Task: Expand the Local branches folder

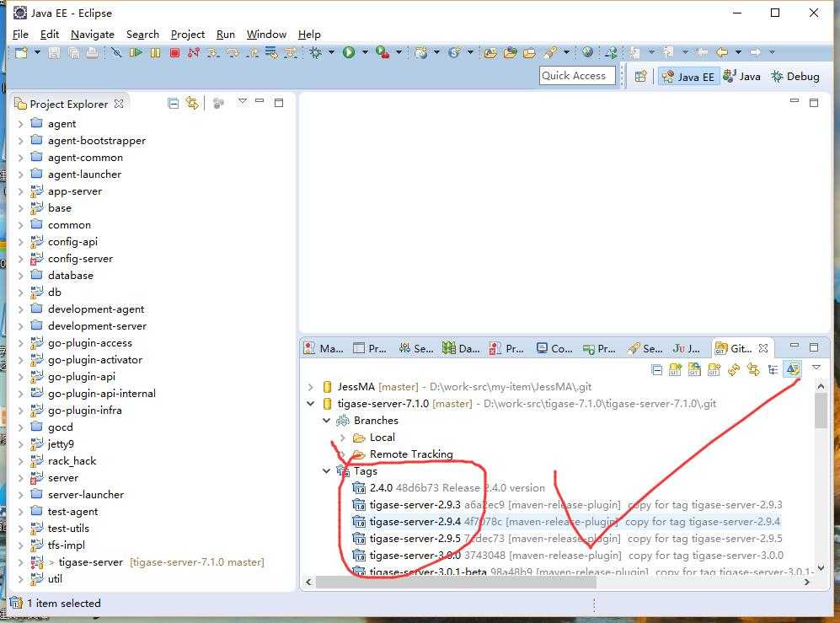Action: 342,438
